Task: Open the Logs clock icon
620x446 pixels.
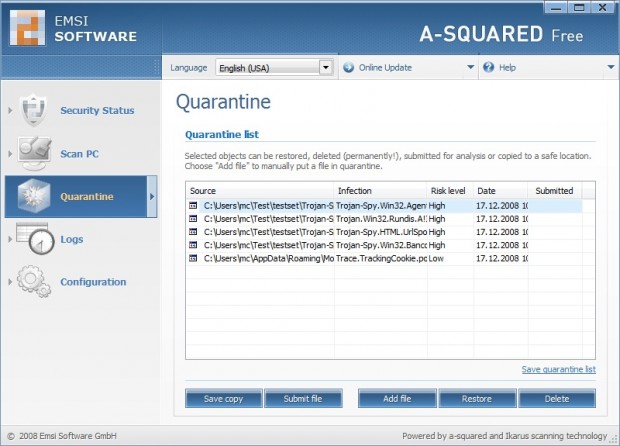Action: 35,238
